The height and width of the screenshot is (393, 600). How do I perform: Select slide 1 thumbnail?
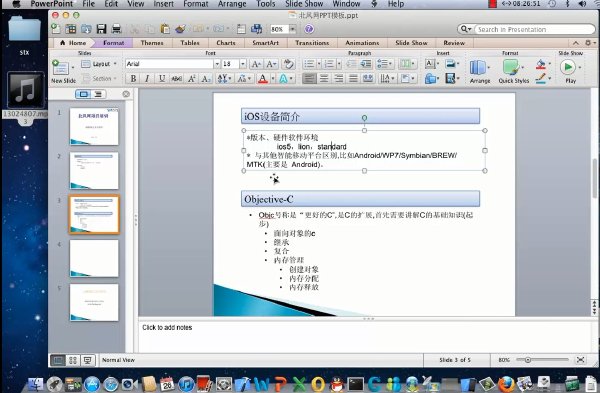[94, 127]
